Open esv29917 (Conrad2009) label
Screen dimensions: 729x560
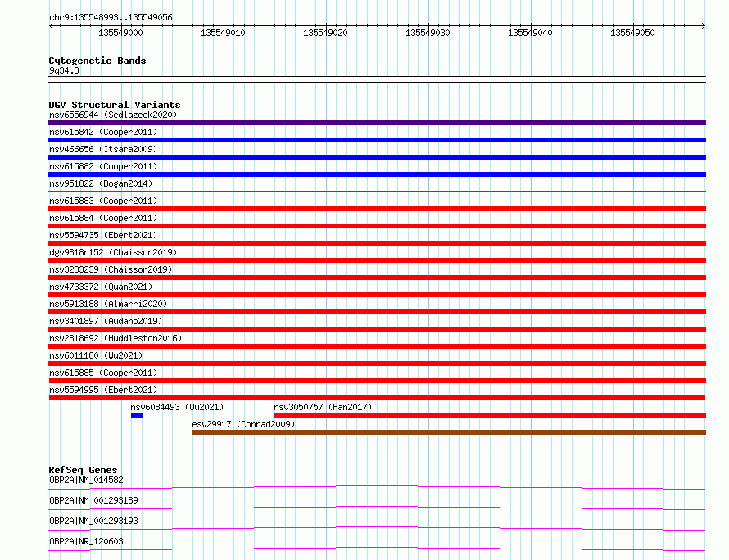click(243, 424)
